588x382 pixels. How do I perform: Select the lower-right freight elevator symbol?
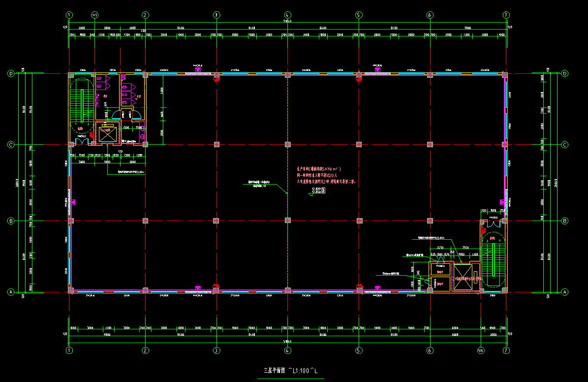click(x=462, y=277)
